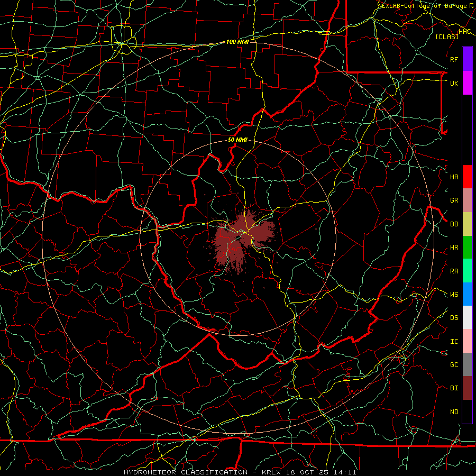
Task: Click the "DS" legend label
Action: [454, 318]
